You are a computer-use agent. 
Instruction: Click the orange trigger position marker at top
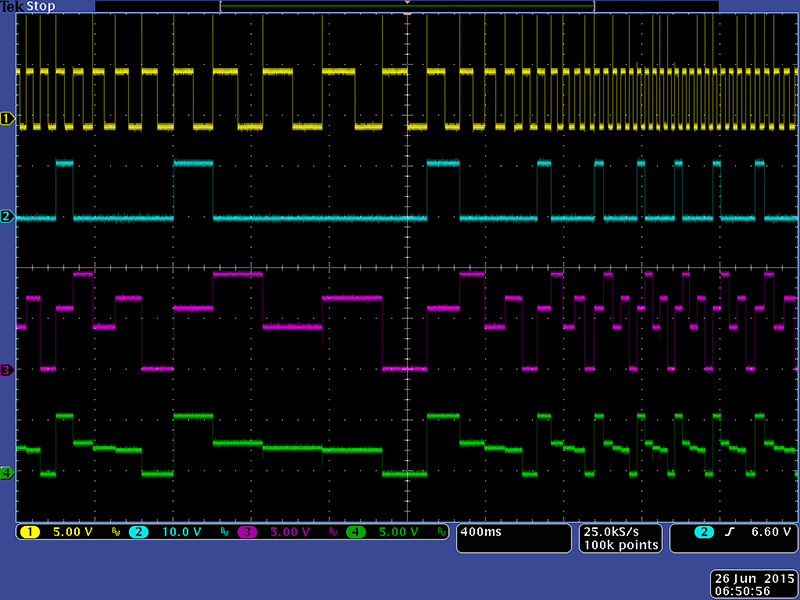pyautogui.click(x=407, y=3)
